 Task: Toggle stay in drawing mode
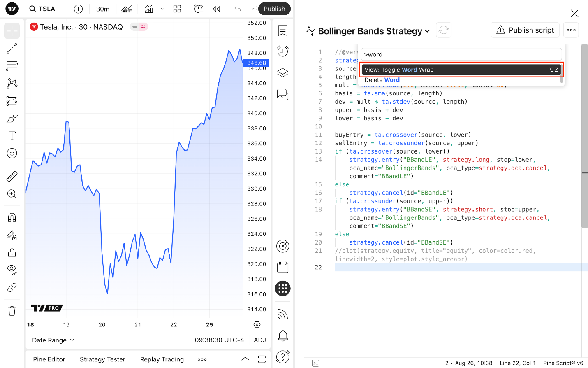click(x=12, y=235)
